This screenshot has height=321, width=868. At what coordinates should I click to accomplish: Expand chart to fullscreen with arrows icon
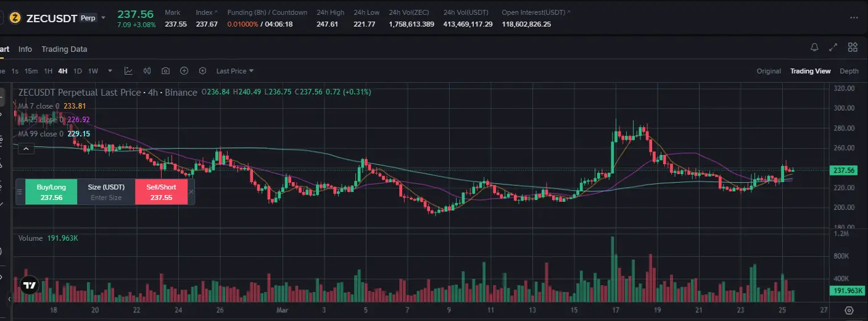(x=833, y=48)
